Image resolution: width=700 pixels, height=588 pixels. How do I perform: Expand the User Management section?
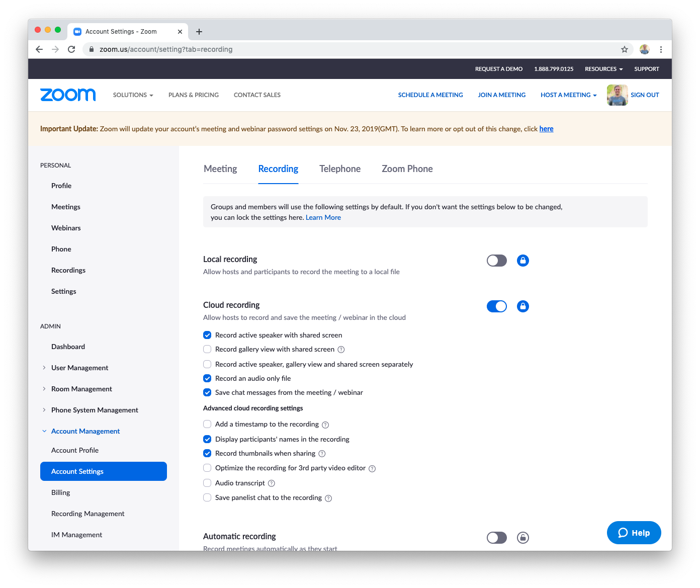pos(44,368)
